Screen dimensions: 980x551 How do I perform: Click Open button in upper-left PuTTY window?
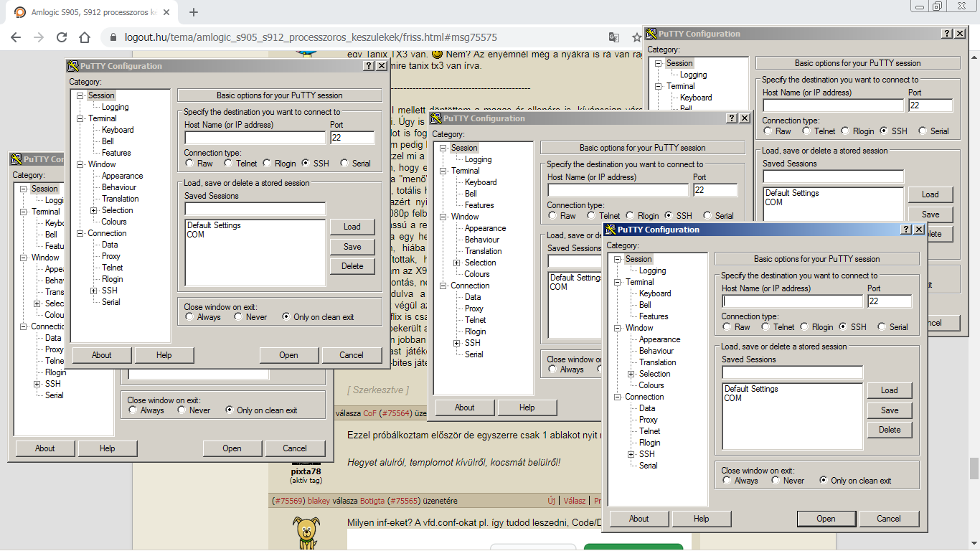(x=288, y=355)
